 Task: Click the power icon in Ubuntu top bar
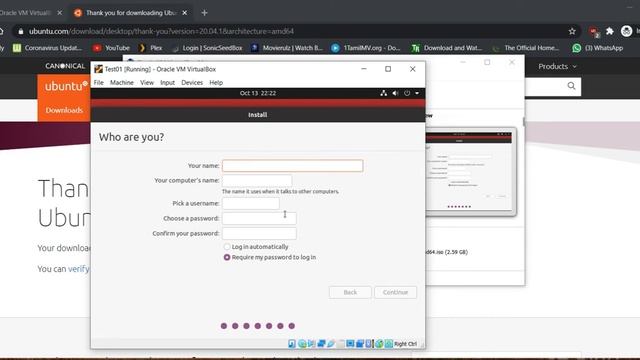(x=407, y=93)
